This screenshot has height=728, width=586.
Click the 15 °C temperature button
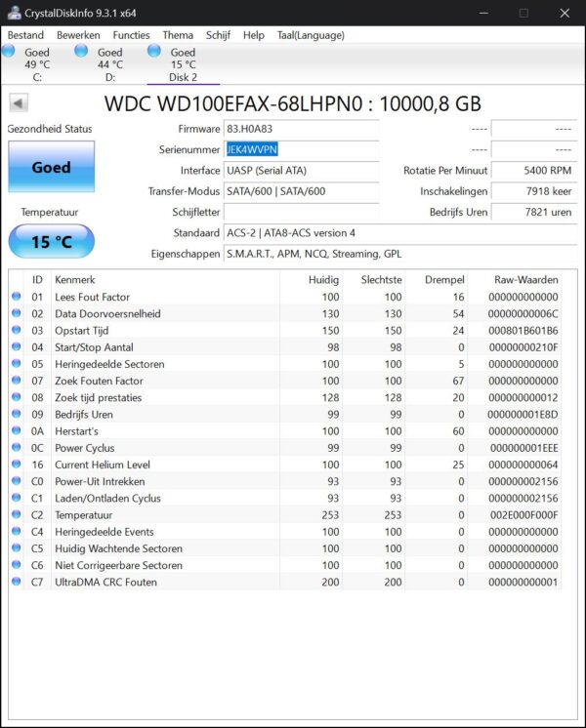click(x=51, y=241)
